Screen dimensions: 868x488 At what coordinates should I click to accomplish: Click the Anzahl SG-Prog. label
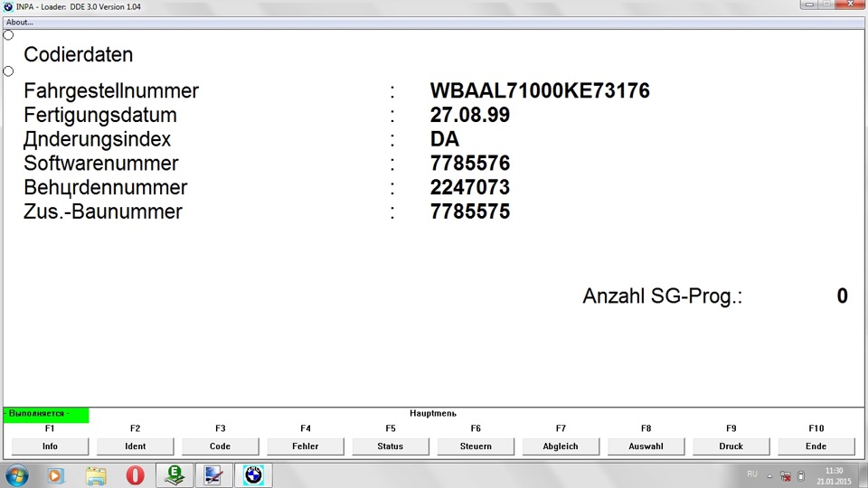point(662,296)
